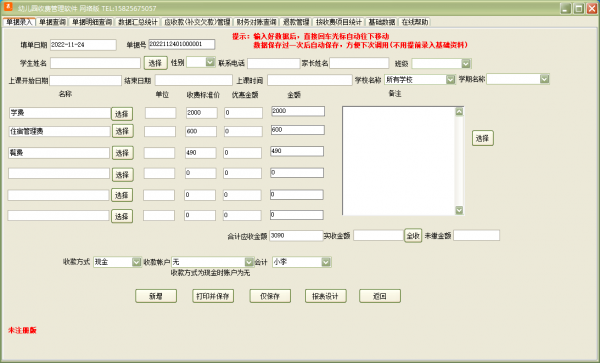Screen dimensions: 600x363
Task: Click 住宿管理费 收费标准价 field showing 600
Action: coord(201,132)
